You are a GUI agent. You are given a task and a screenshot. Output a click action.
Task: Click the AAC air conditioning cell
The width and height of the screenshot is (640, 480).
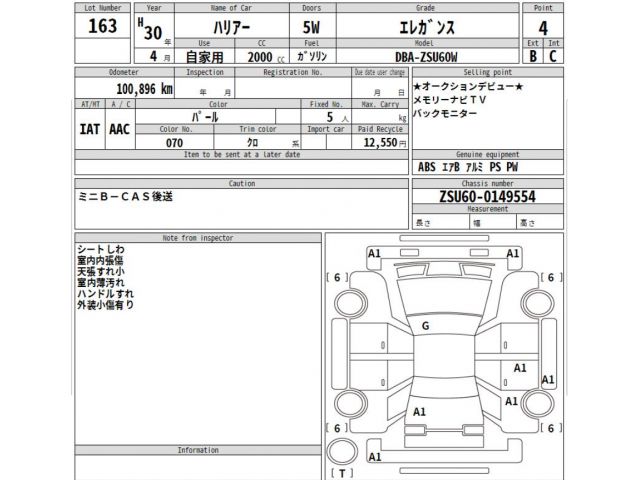[120, 130]
